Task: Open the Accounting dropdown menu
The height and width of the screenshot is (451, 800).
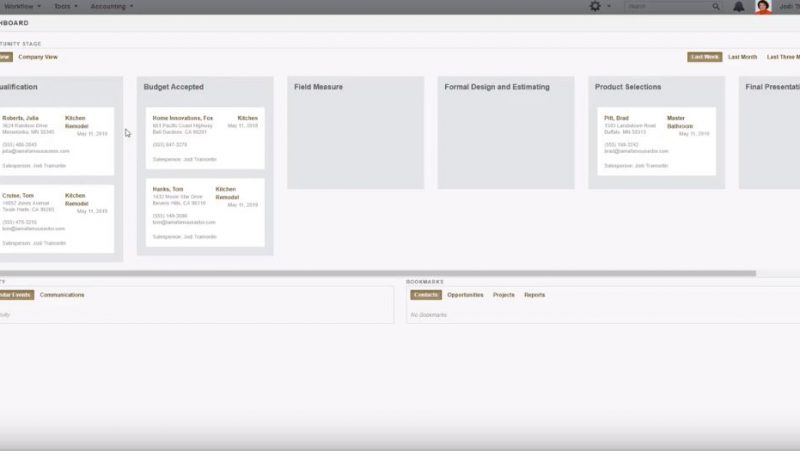Action: tap(112, 6)
